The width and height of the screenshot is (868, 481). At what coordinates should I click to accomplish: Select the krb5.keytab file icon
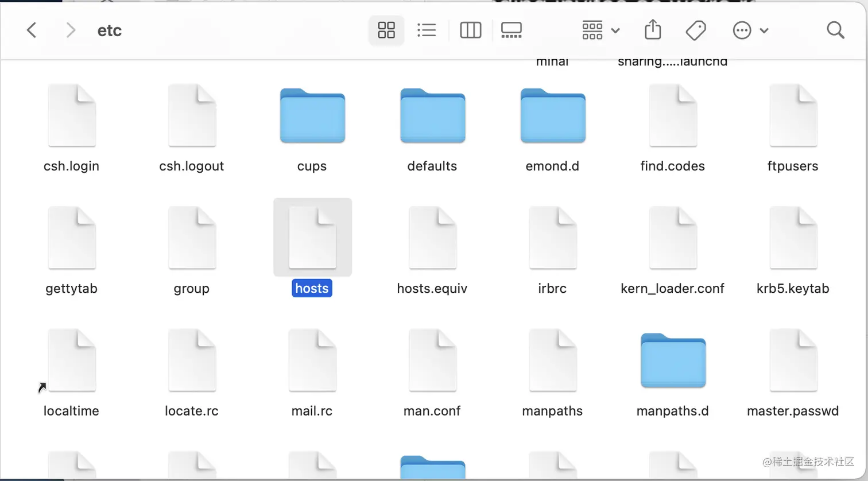pyautogui.click(x=793, y=238)
